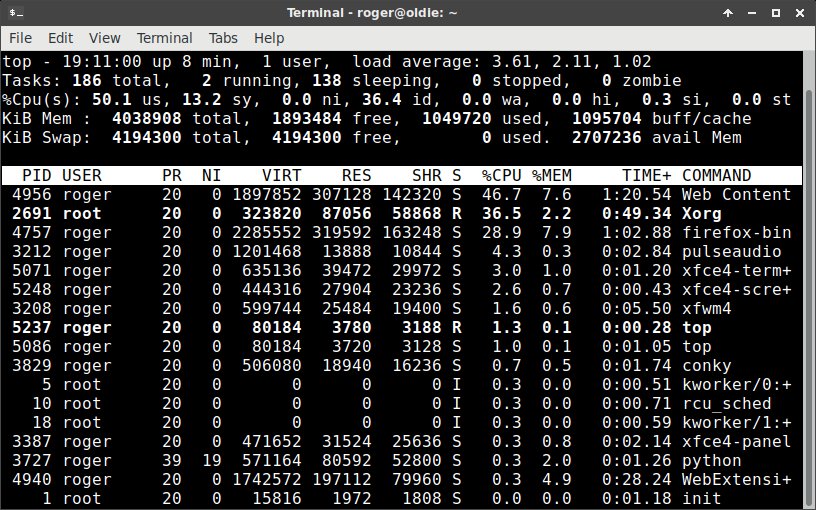Select the conky process row
Image resolution: width=816 pixels, height=510 pixels.
tap(402, 365)
